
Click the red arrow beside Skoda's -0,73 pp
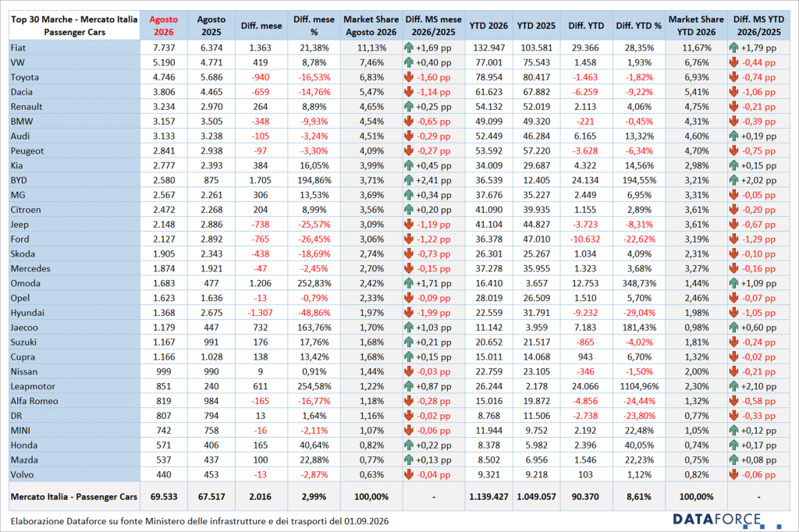(x=409, y=254)
